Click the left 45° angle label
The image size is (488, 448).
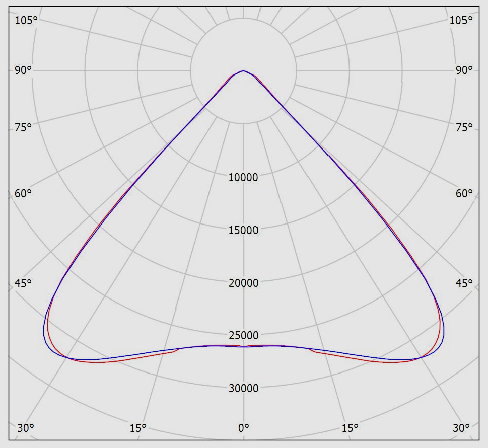pyautogui.click(x=23, y=283)
